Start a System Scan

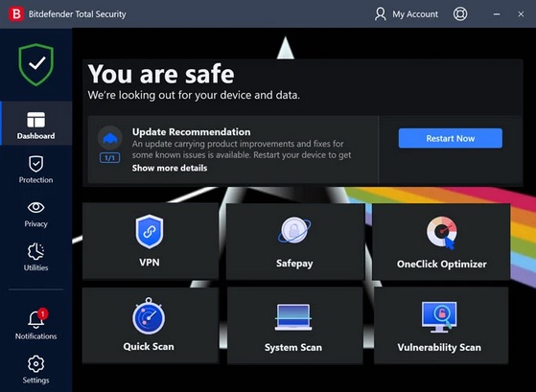coord(294,325)
